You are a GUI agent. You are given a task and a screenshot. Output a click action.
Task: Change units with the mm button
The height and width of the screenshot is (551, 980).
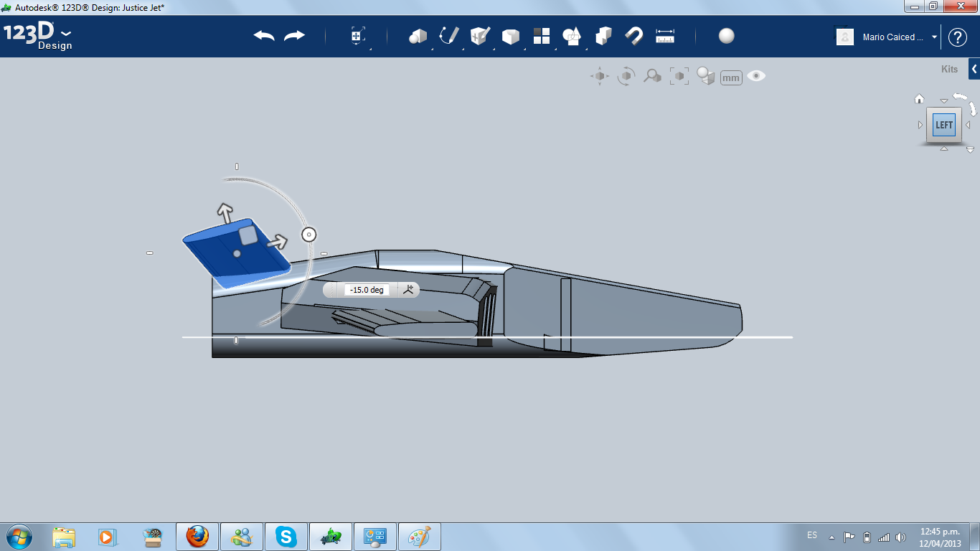pyautogui.click(x=731, y=77)
